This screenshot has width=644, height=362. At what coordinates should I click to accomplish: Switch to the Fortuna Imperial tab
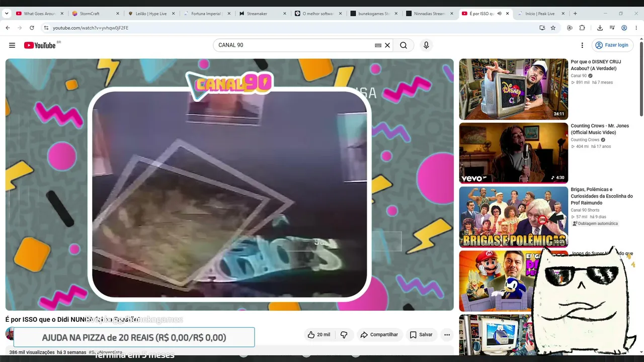pos(207,14)
